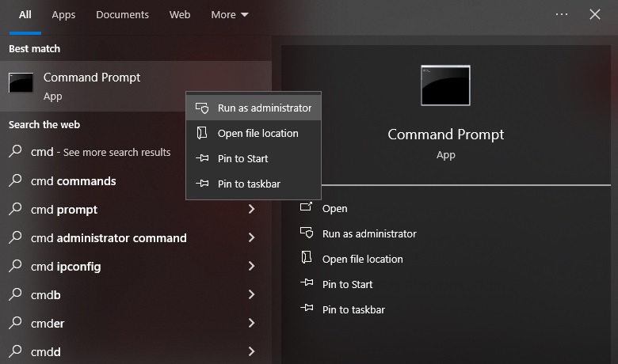This screenshot has height=364, width=618.
Task: Click search icon beside 'cmdd'
Action: [x=15, y=351]
